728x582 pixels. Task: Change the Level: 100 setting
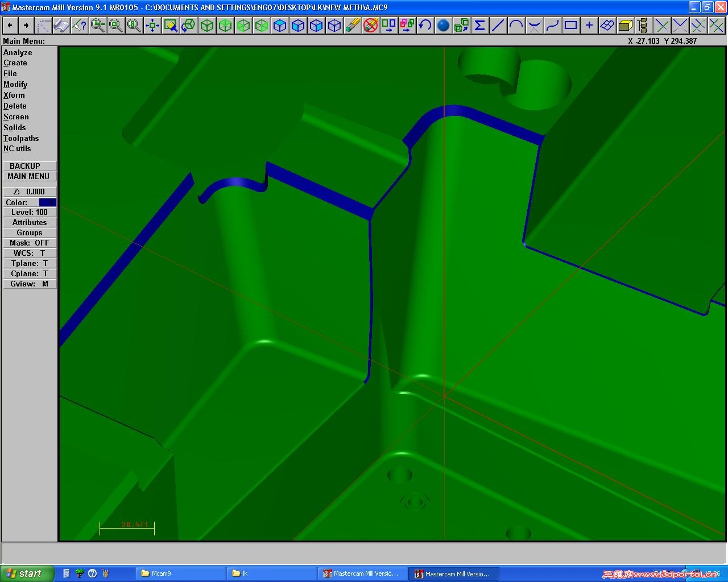click(30, 213)
